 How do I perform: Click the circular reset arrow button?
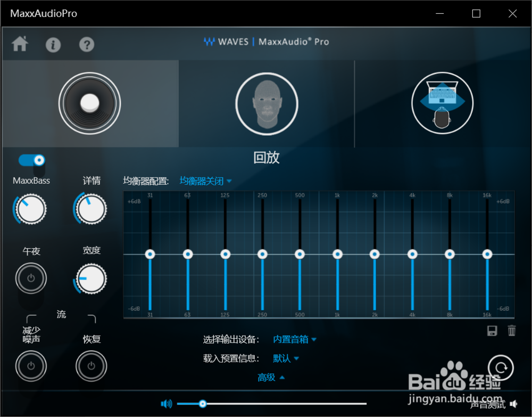[501, 368]
